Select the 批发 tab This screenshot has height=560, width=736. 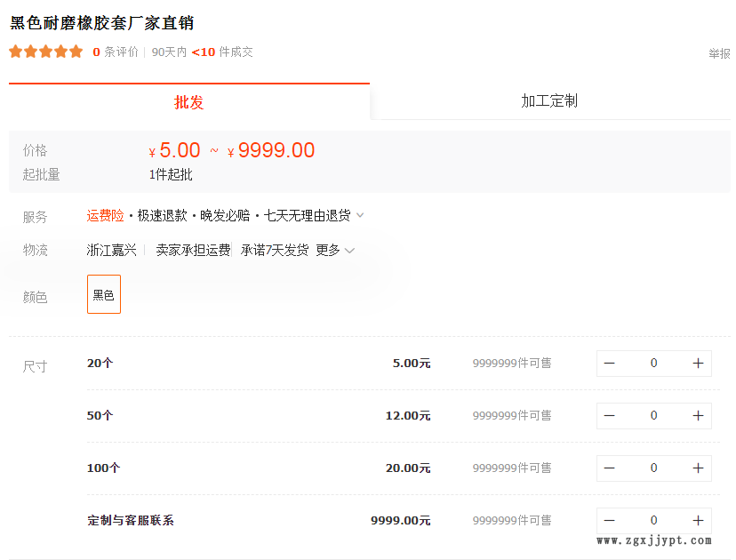point(189,102)
